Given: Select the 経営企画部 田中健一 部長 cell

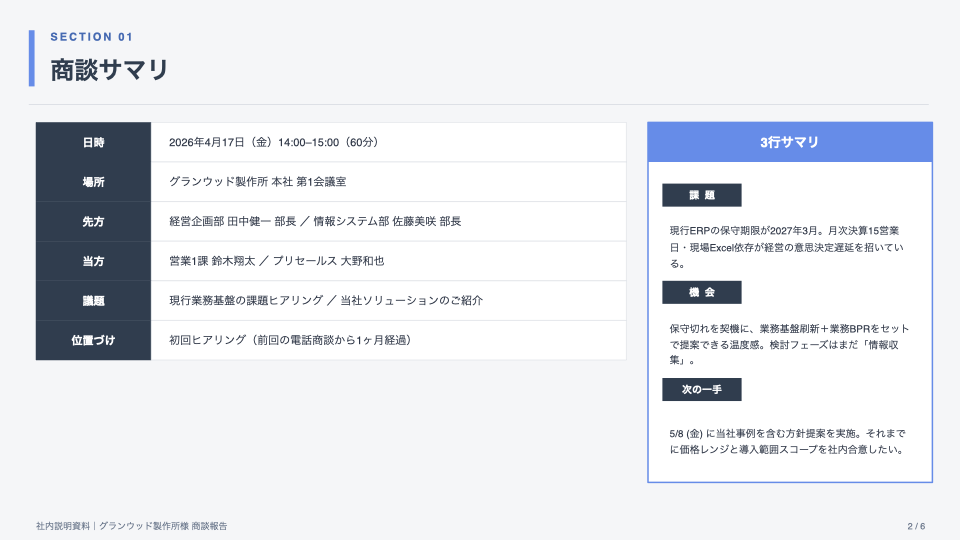Looking at the screenshot, I should pyautogui.click(x=388, y=222).
